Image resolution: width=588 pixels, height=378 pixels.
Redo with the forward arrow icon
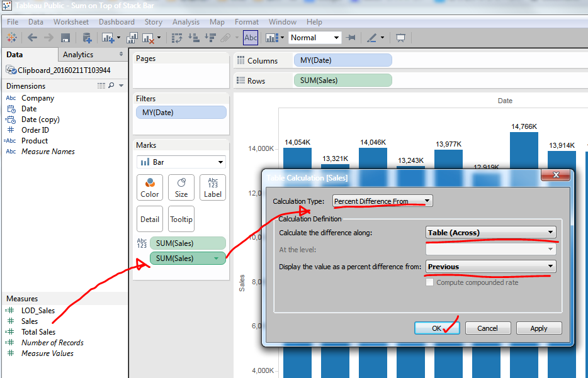[x=48, y=38]
